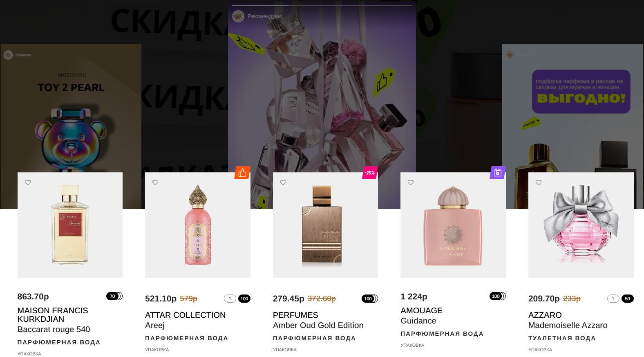This screenshot has width=644, height=357.
Task: Select 1 ml volume for Areej
Action: pyautogui.click(x=230, y=299)
